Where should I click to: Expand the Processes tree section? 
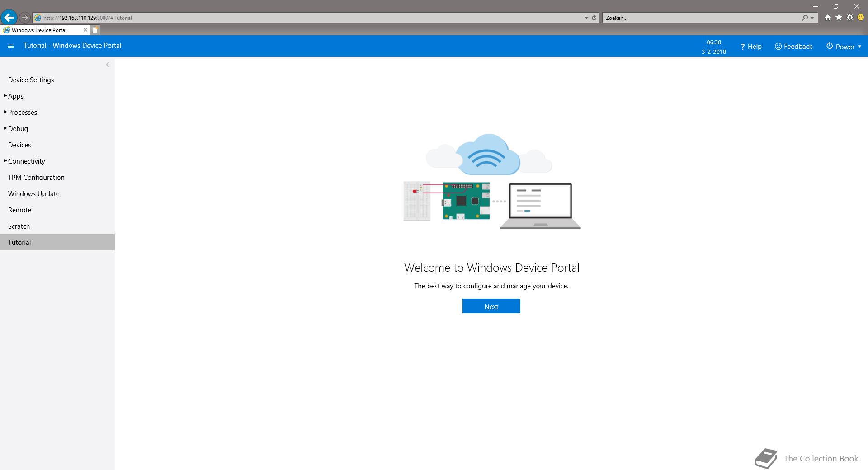click(5, 112)
